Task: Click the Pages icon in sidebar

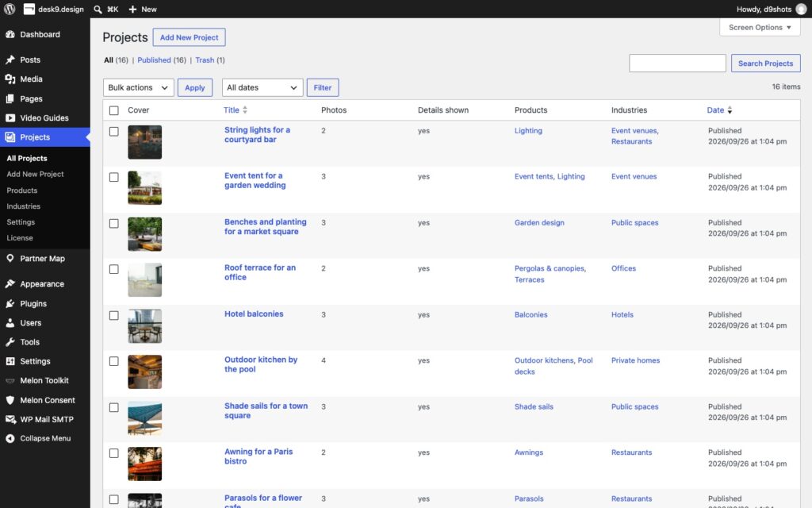Action: tap(10, 98)
